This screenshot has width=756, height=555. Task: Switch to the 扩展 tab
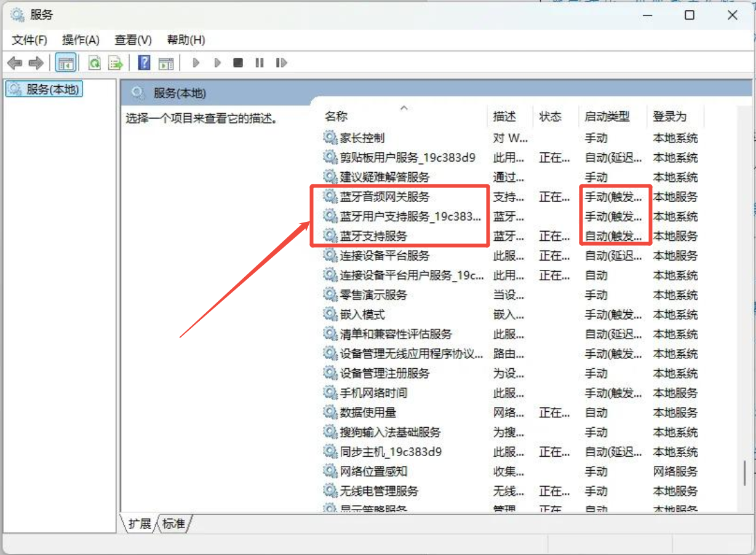click(140, 524)
